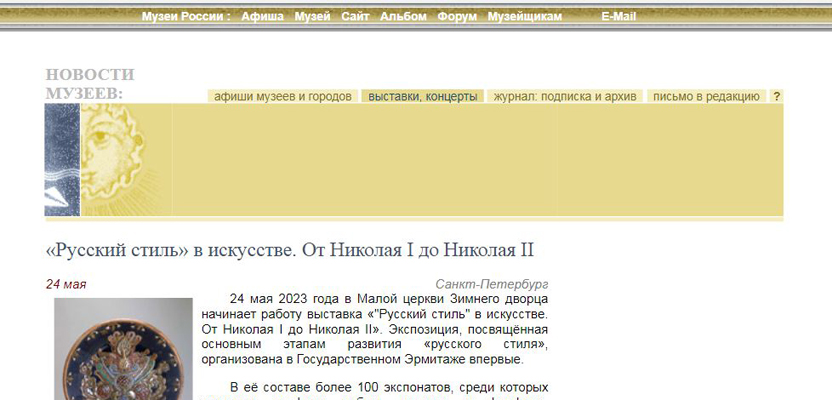Visit the 'Форум' link
The width and height of the screenshot is (832, 400).
457,16
